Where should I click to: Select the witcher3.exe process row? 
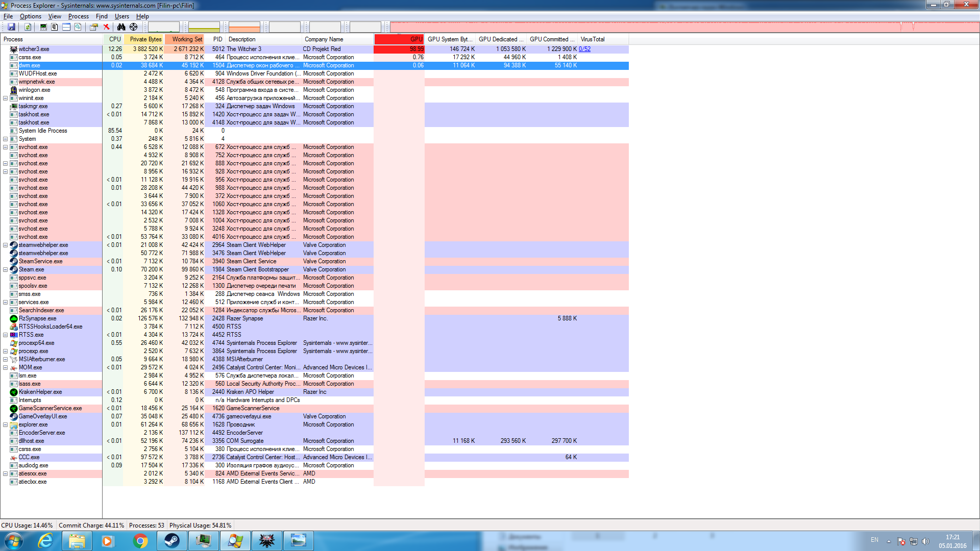tap(34, 49)
